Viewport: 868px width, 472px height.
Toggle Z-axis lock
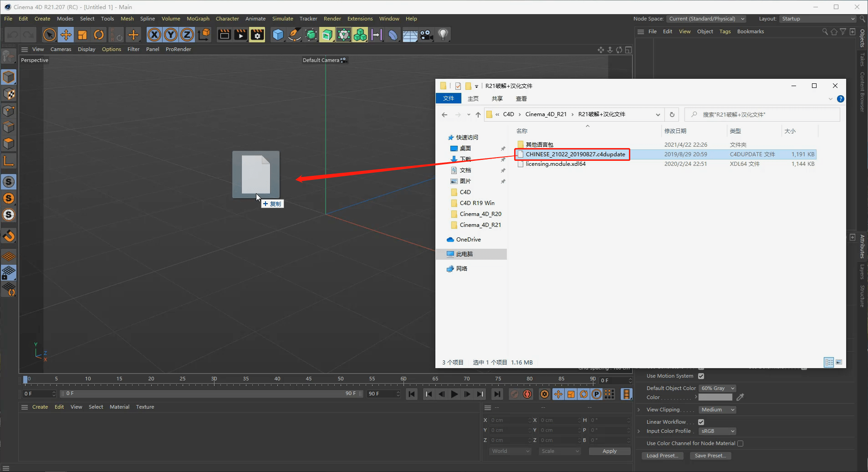(x=187, y=35)
